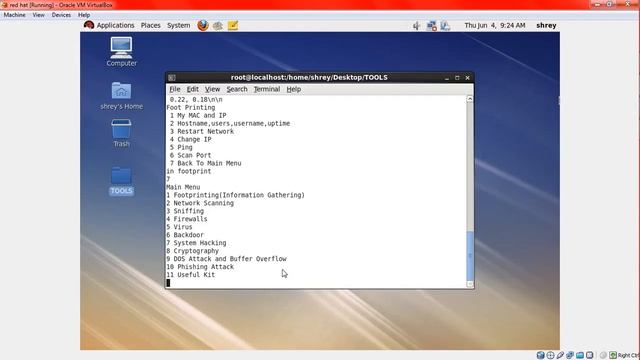The width and height of the screenshot is (640, 360).
Task: Click '9 DOS Attack and Buffer Overflow' line
Action: coord(226,259)
